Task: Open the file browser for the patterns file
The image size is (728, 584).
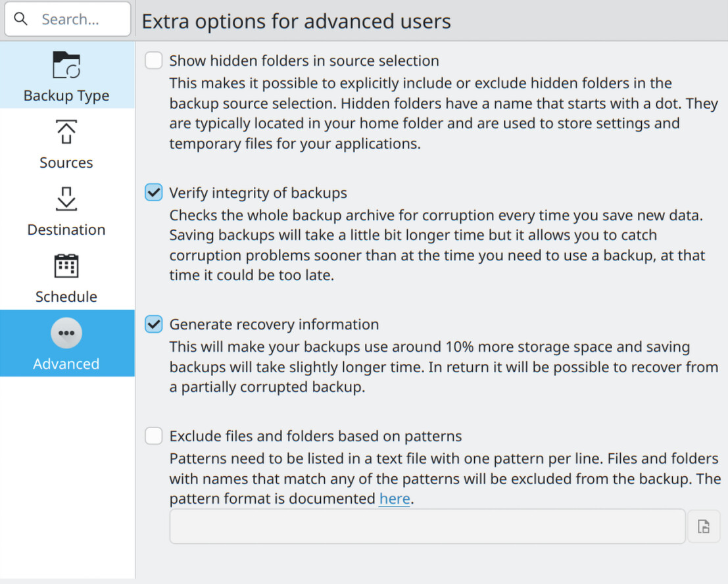Action: tap(704, 526)
